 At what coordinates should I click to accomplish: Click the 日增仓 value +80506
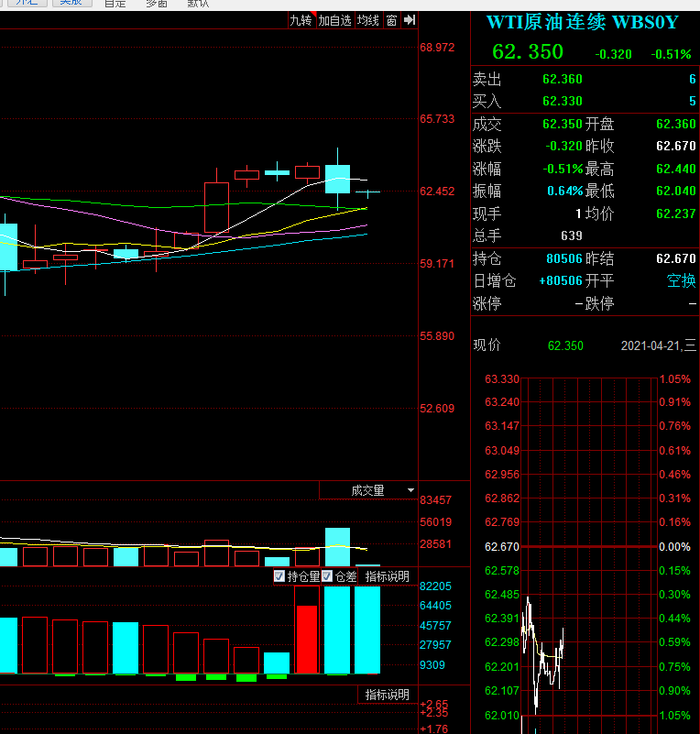click(561, 281)
